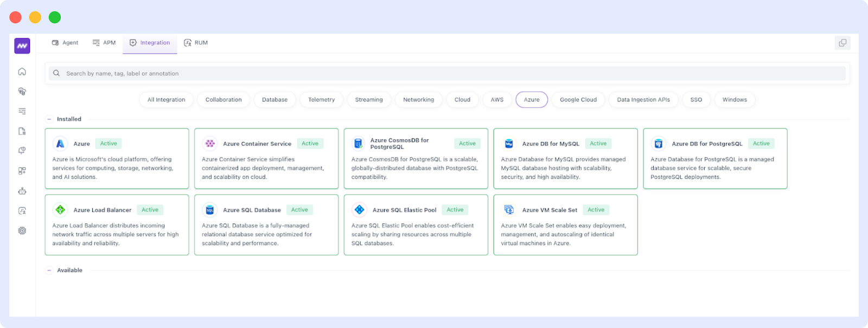Screen dimensions: 868x328
Task: Click the 'Azure SQL Database' card title
Action: (252, 210)
